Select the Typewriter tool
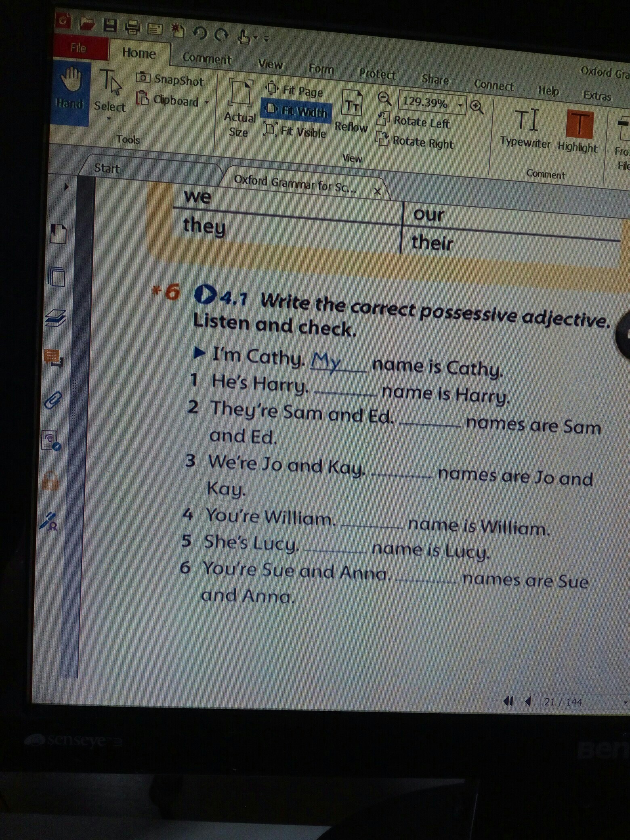This screenshot has width=630, height=840. [x=525, y=128]
